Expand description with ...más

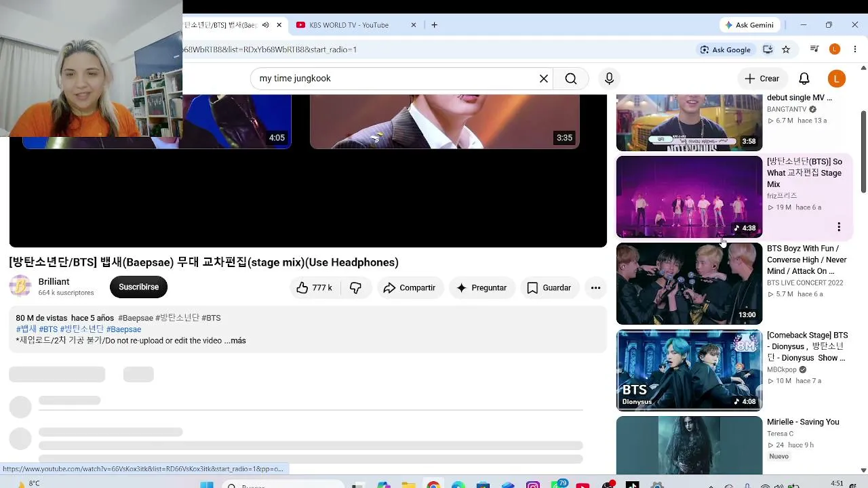pos(235,341)
